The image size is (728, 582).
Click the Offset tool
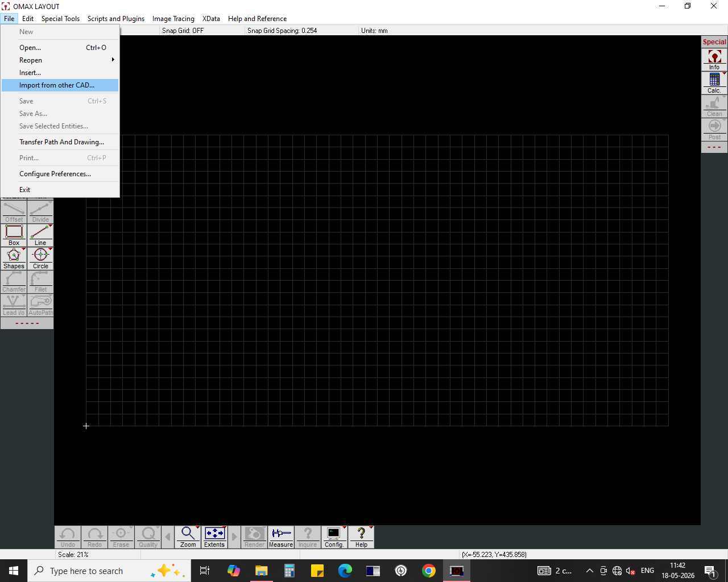(x=14, y=211)
